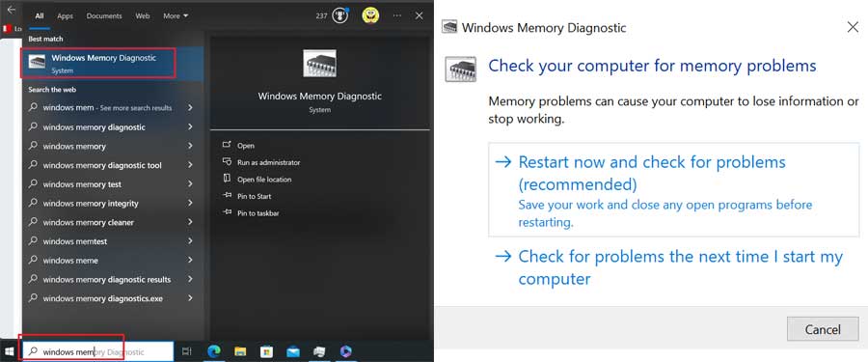
Task: Select the All search tab
Action: (40, 16)
